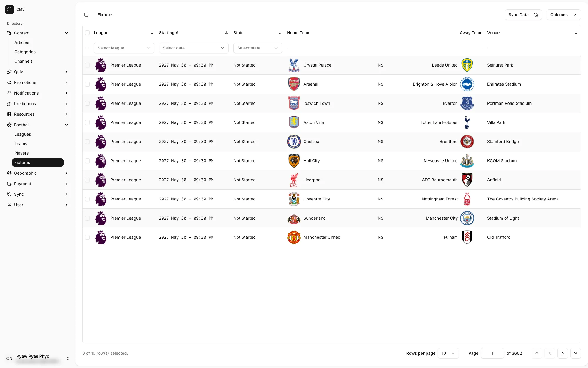Image resolution: width=588 pixels, height=368 pixels.
Task: Click Premier League logo in Crystal Palace row
Action: [101, 65]
